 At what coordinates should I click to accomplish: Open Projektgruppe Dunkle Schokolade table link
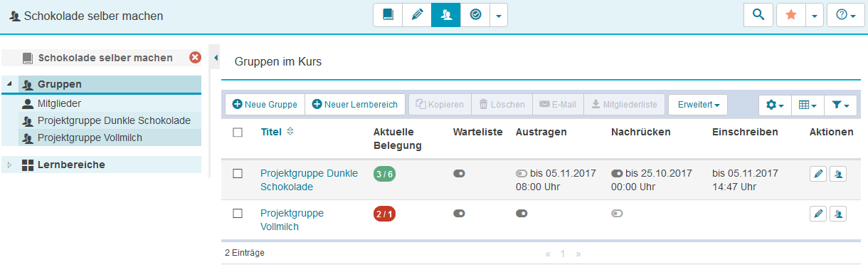click(x=309, y=180)
